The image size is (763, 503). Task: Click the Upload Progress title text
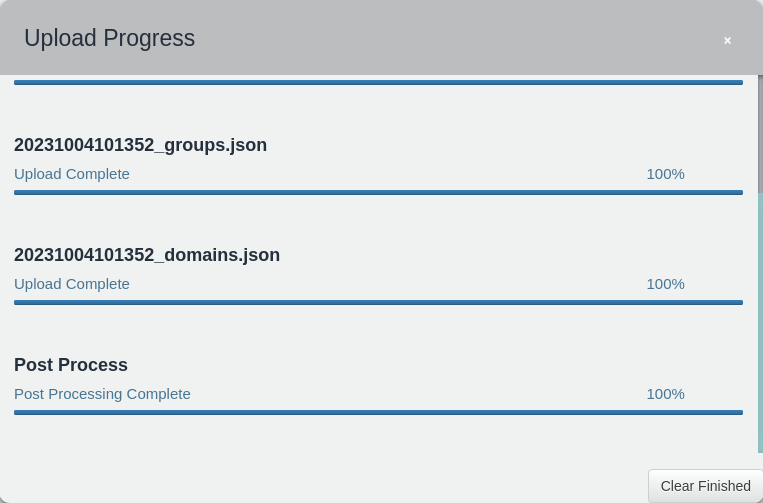point(109,38)
